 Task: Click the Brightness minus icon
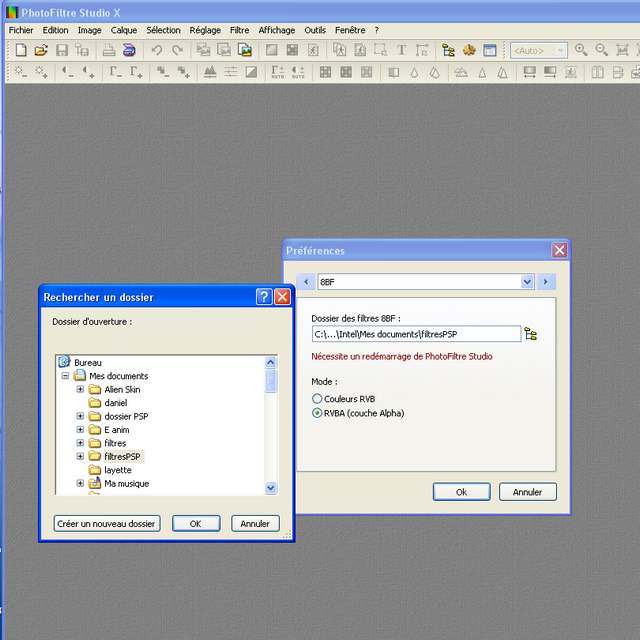point(20,72)
